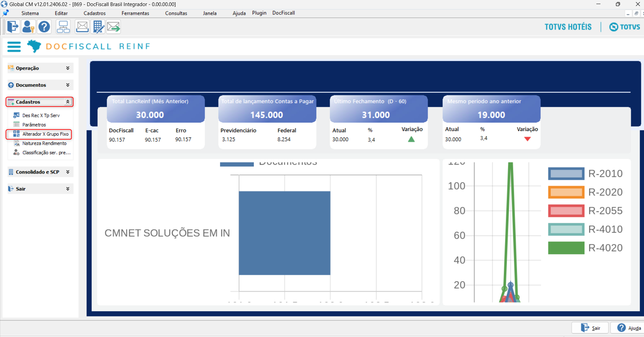The height and width of the screenshot is (337, 644).
Task: Click the CMNET SOLUÇÕES EM IN chart label
Action: click(x=167, y=233)
